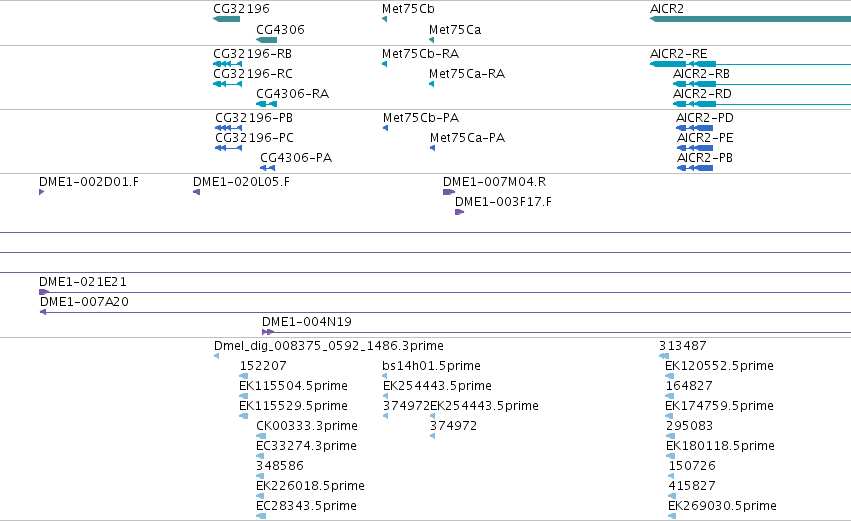
Task: Select the EK226018.5prime EST label
Action: tap(310, 486)
